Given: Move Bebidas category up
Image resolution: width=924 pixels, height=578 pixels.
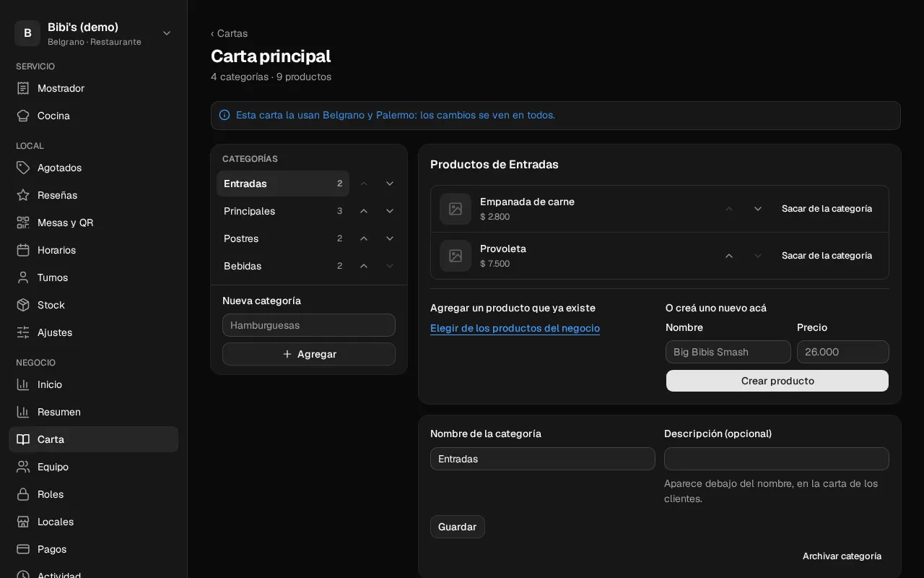Looking at the screenshot, I should coord(364,266).
